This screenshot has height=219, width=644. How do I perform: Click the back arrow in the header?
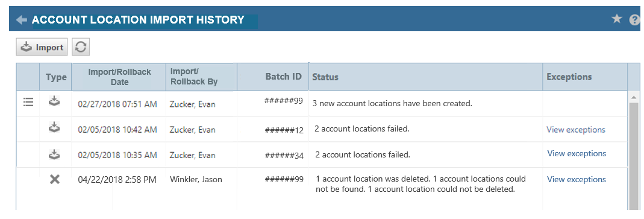tap(21, 20)
